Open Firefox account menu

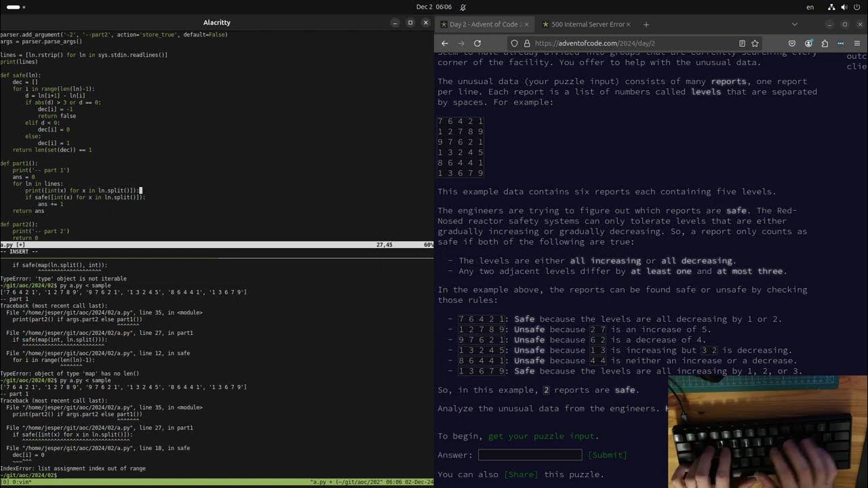coord(808,43)
